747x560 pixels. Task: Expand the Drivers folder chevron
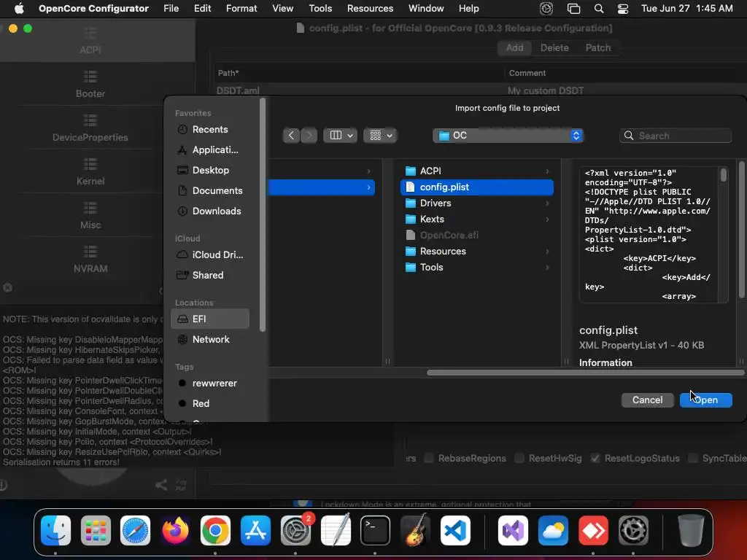point(547,203)
